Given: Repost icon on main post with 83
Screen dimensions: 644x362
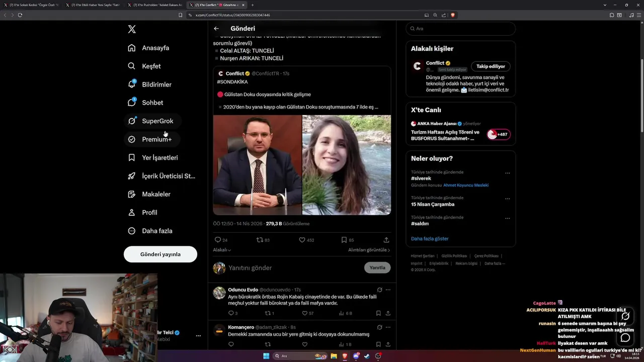Looking at the screenshot, I should click(x=260, y=240).
